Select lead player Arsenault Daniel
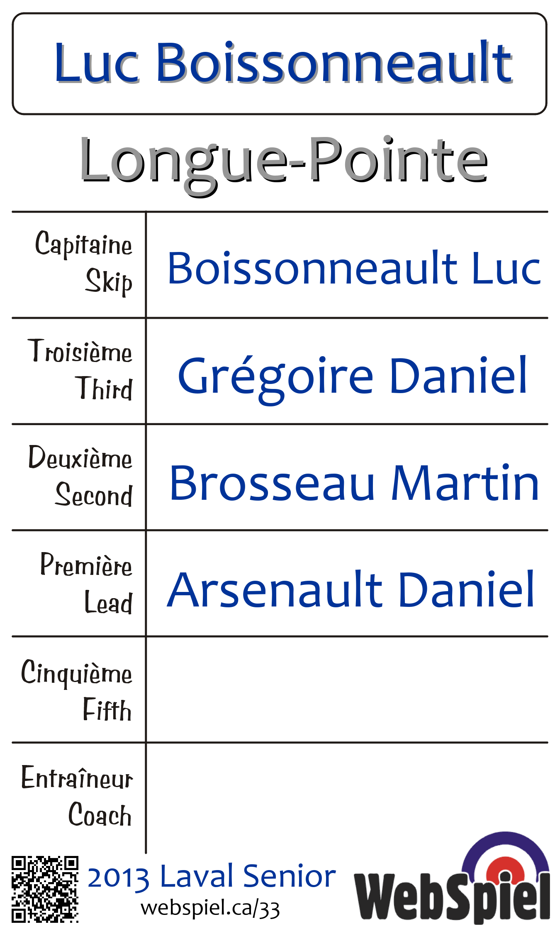 coord(351,589)
